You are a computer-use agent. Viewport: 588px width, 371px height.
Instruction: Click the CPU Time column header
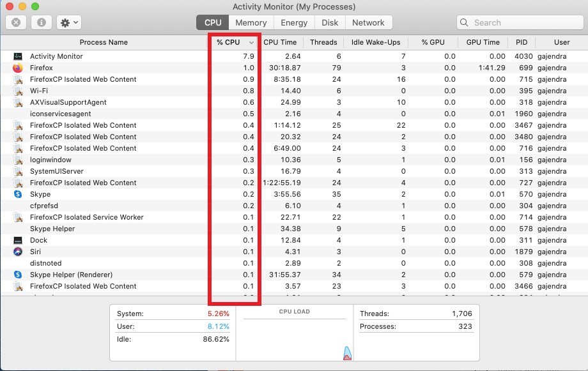281,42
